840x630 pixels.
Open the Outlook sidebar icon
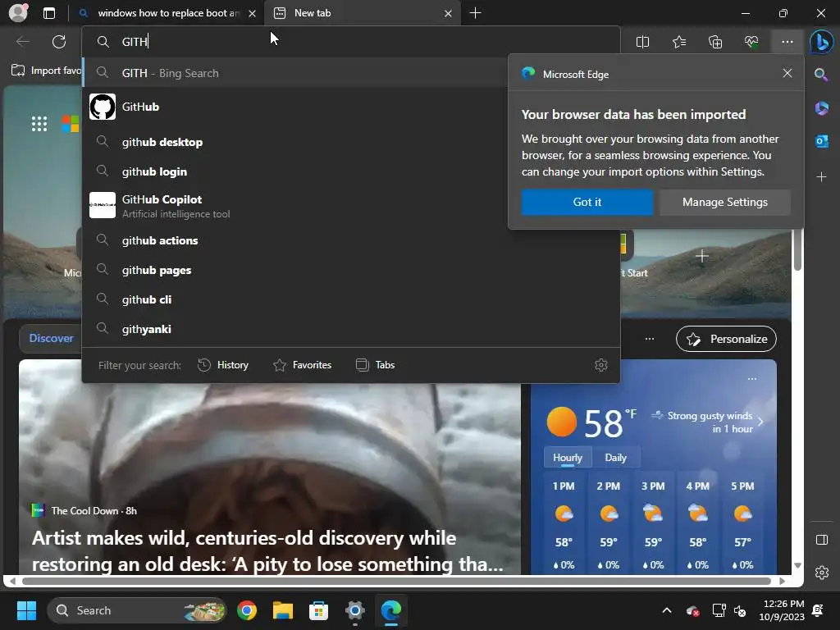coord(821,141)
